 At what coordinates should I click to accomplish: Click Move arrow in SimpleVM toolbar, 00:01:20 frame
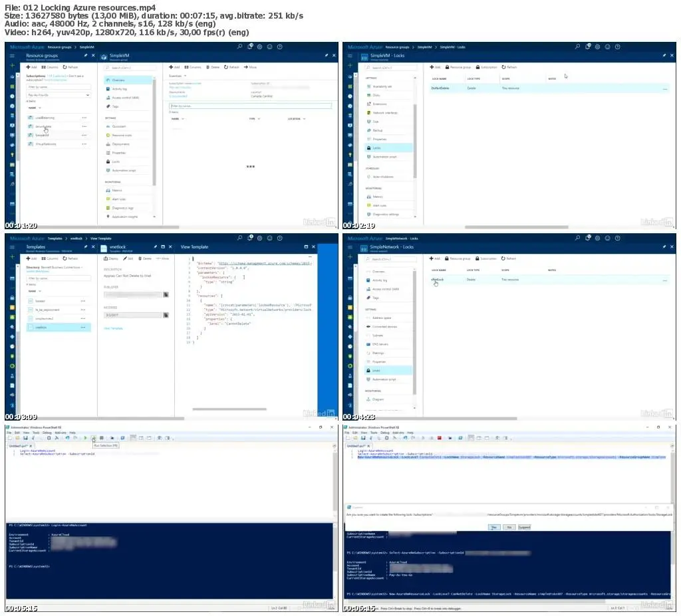251,67
